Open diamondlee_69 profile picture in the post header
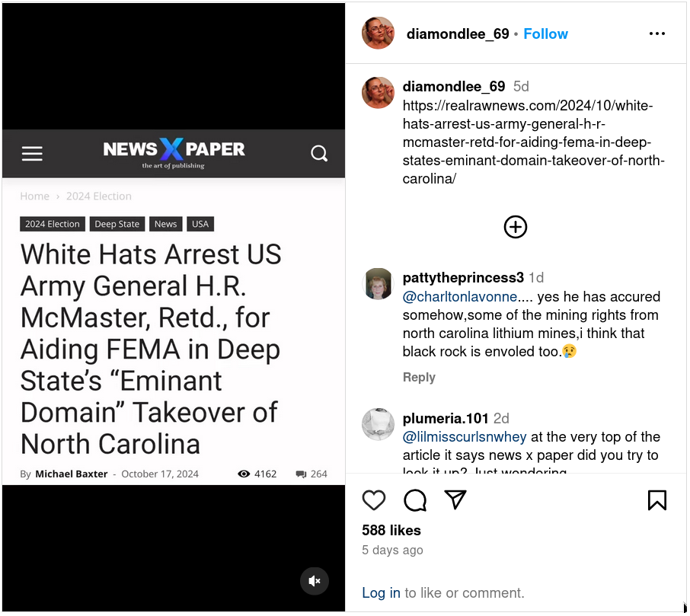This screenshot has height=616, width=690. pos(378,33)
